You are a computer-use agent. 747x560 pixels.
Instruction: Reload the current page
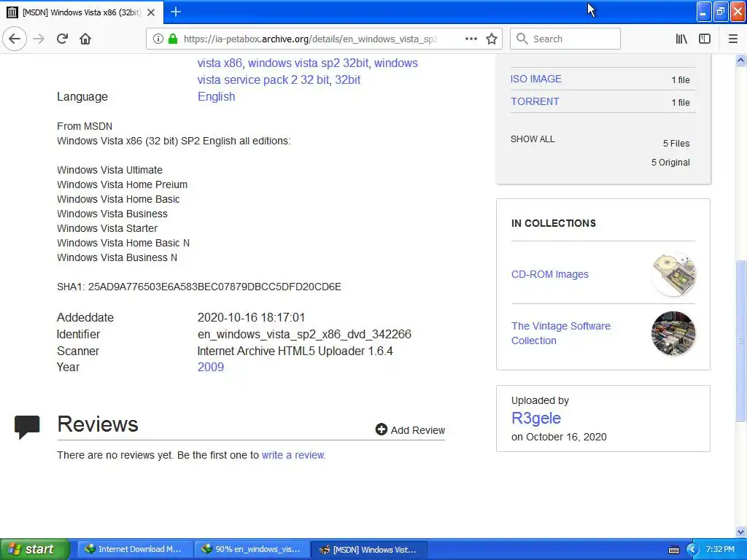click(x=63, y=39)
